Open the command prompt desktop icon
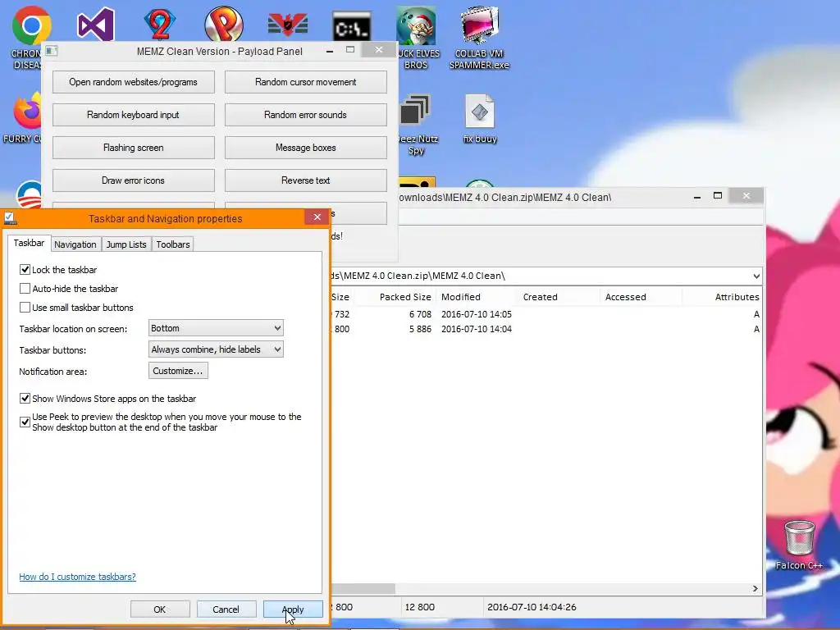Image resolution: width=840 pixels, height=630 pixels. (351, 25)
